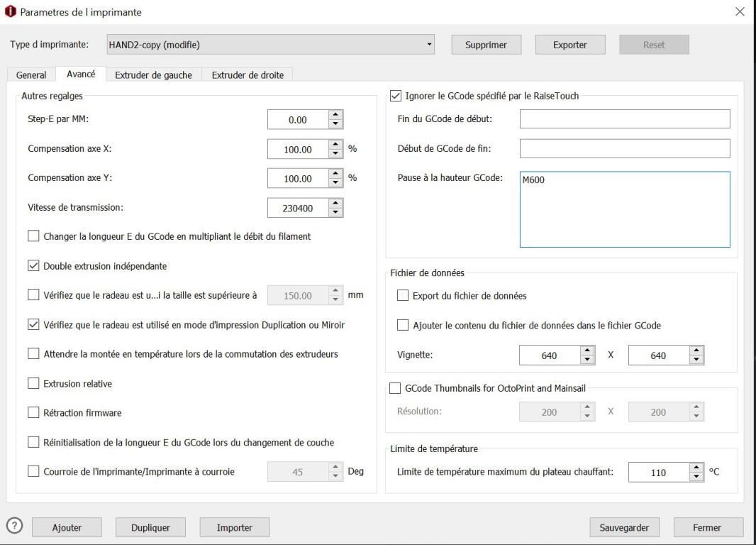
Task: Click the Vitesse de transmission field
Action: click(x=298, y=208)
